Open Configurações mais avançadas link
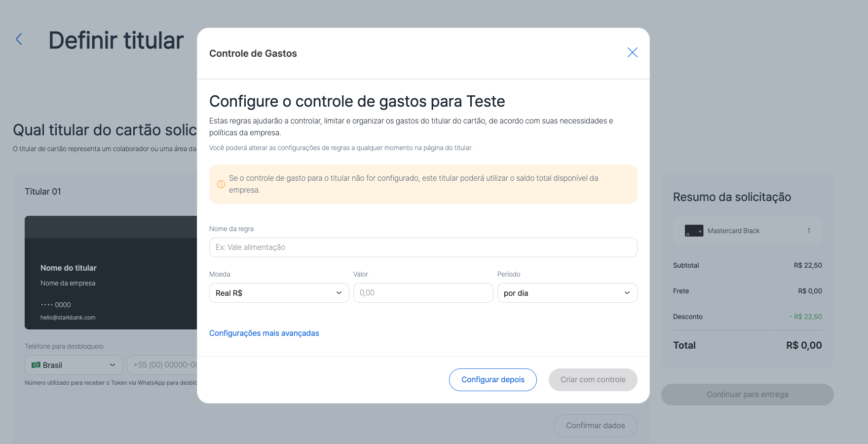 click(x=264, y=333)
